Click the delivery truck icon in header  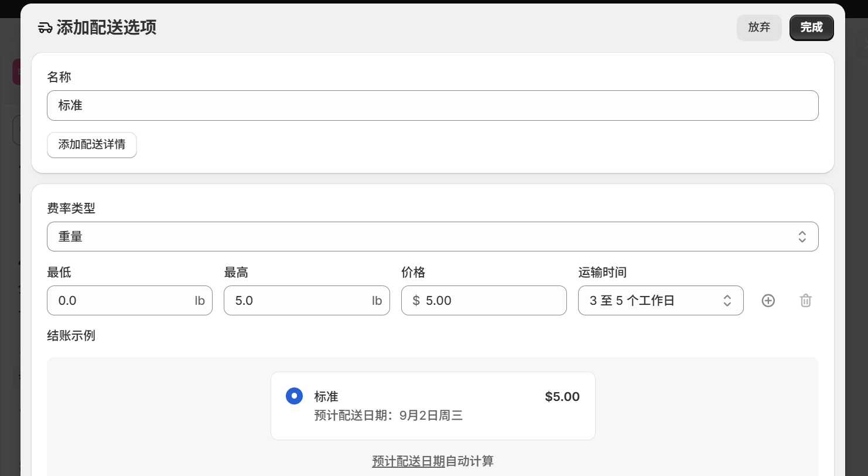coord(45,28)
